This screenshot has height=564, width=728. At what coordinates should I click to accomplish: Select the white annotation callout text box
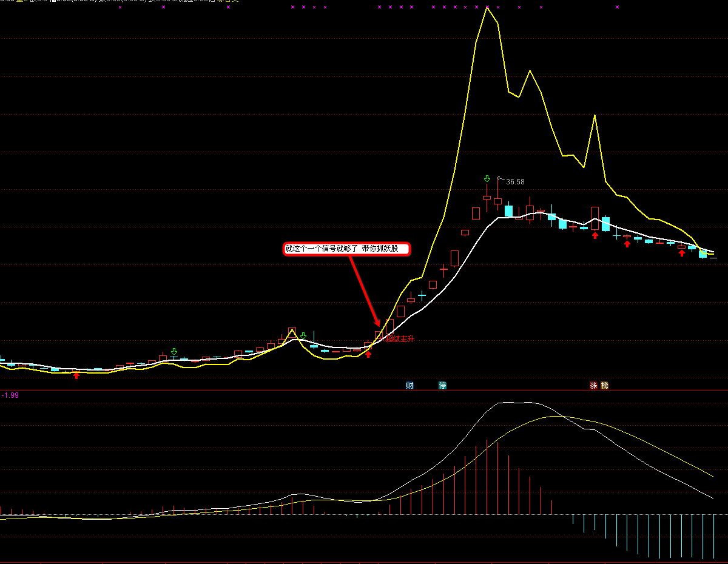[346, 249]
